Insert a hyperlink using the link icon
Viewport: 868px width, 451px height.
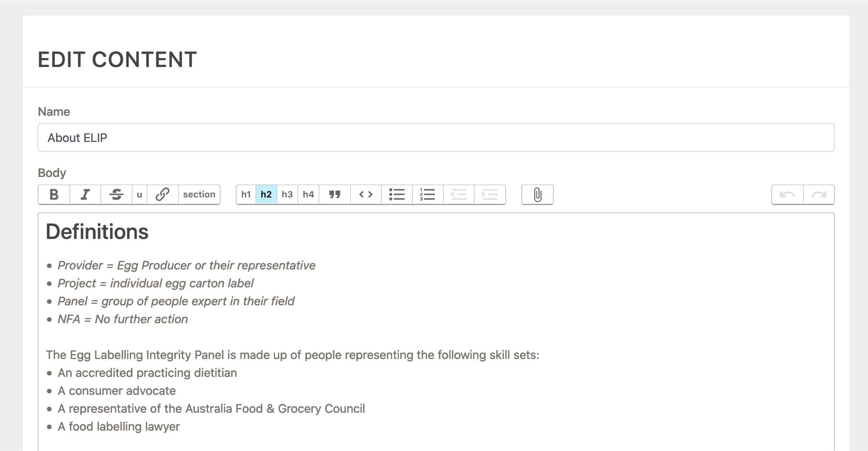tap(162, 195)
